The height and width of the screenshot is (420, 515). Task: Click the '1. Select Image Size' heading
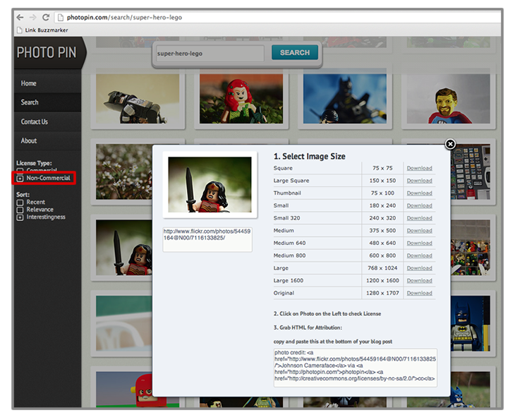pos(310,157)
